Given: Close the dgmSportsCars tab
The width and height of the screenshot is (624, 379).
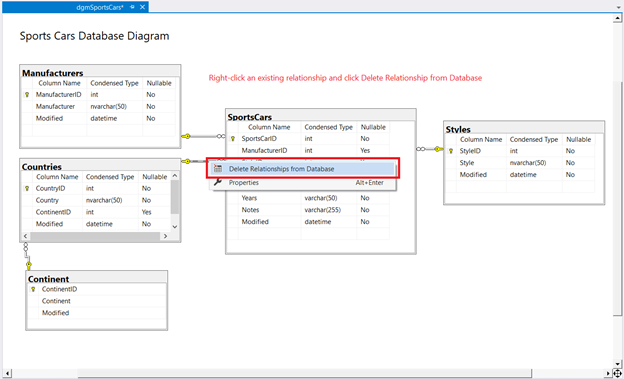Looking at the screenshot, I should pyautogui.click(x=142, y=7).
